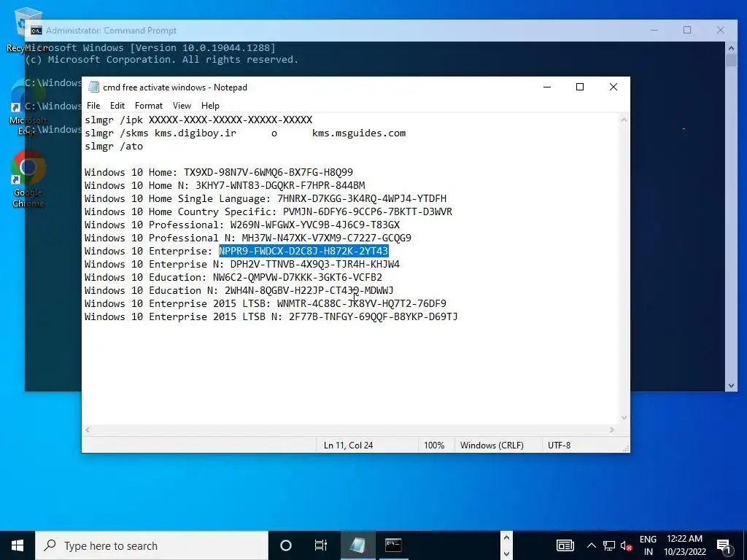Viewport: 747px width, 560px height.
Task: Click 'kms.msguides.com' text
Action: point(359,133)
